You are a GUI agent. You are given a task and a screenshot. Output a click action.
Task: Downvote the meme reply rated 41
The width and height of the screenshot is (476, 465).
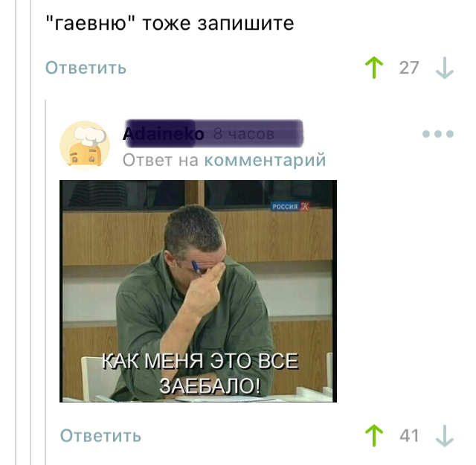[x=445, y=435]
